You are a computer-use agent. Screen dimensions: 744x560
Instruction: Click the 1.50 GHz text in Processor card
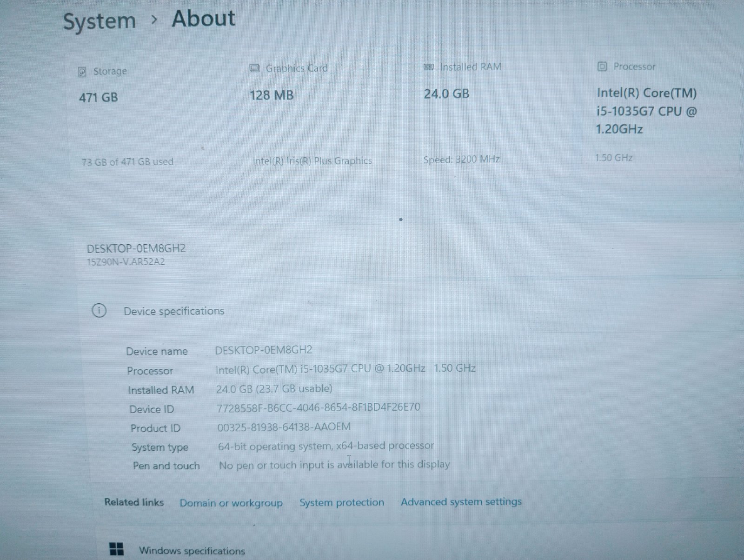point(614,158)
